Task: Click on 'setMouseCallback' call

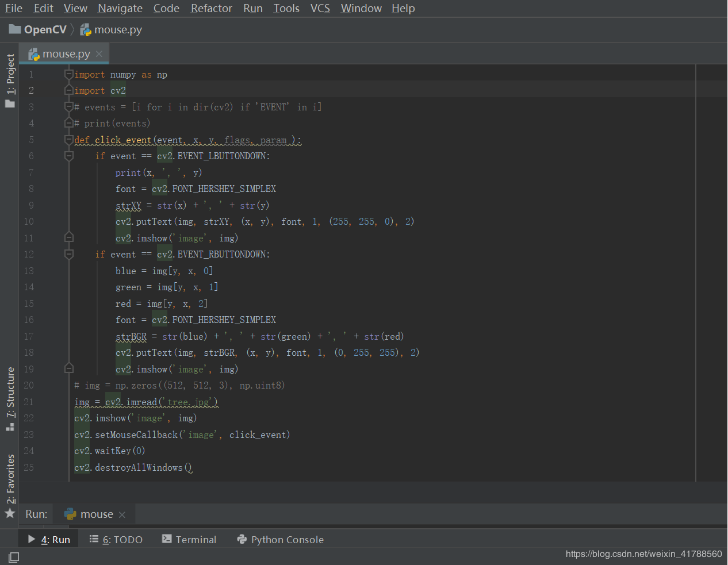Action: pos(136,435)
